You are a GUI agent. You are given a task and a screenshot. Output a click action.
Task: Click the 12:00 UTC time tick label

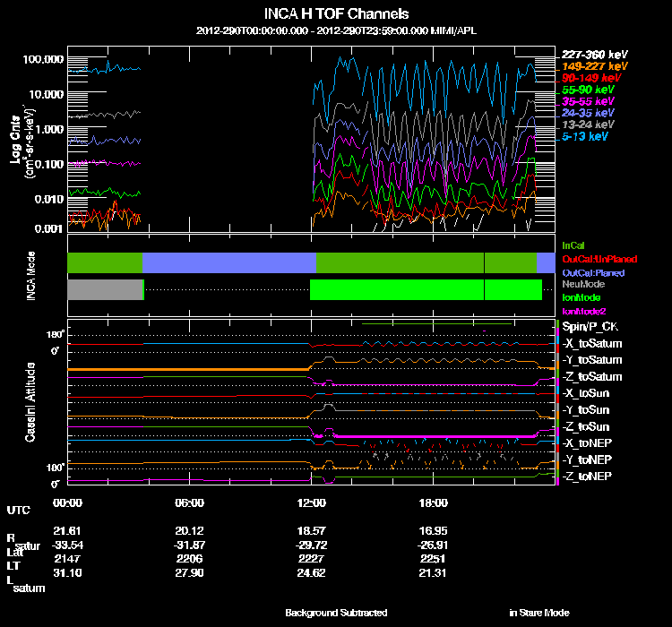click(x=314, y=503)
